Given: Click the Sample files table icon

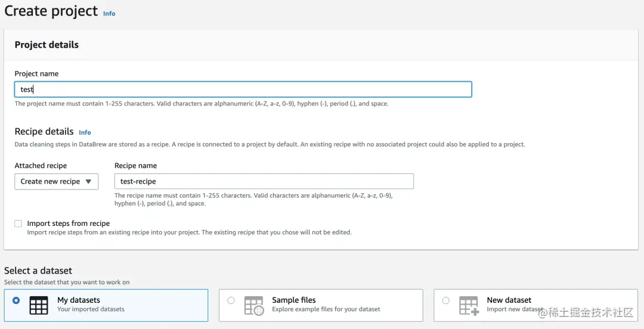Looking at the screenshot, I should coord(254,305).
